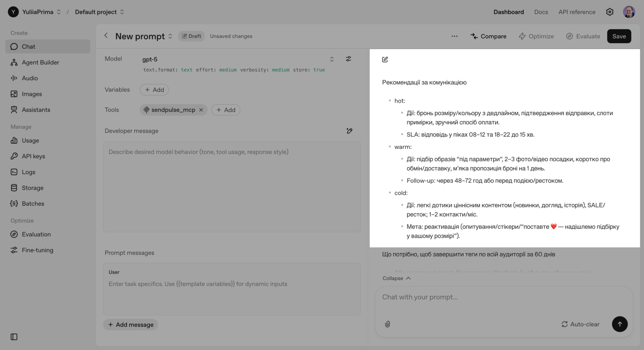Remove the sendpulse_mcp tool
The image size is (644, 350).
(x=201, y=110)
